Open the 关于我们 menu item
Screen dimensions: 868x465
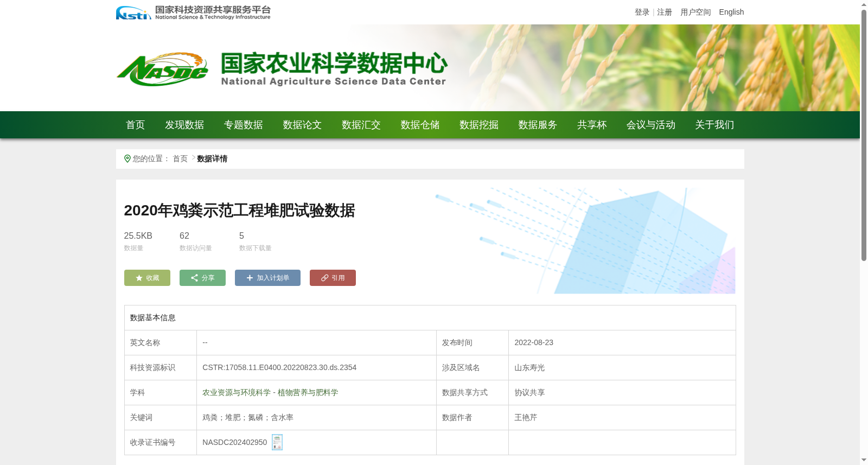pyautogui.click(x=714, y=125)
